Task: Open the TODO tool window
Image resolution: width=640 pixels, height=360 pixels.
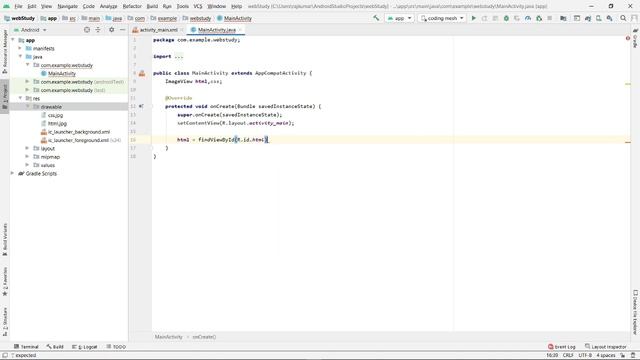Action: (x=116, y=347)
